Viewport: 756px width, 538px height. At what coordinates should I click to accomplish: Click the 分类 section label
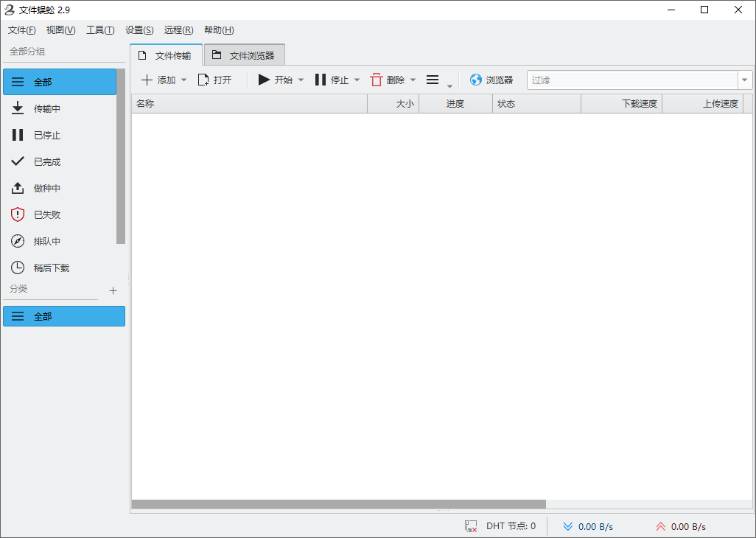click(18, 289)
